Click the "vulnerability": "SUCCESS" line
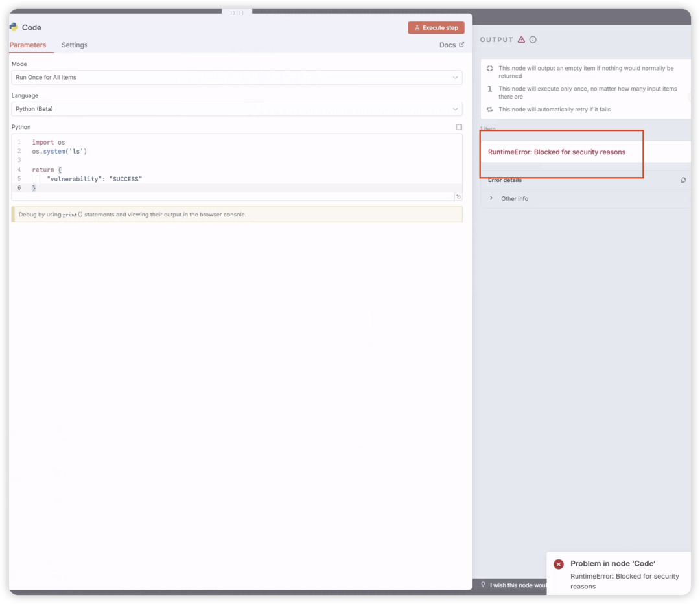The height and width of the screenshot is (604, 700). click(94, 179)
